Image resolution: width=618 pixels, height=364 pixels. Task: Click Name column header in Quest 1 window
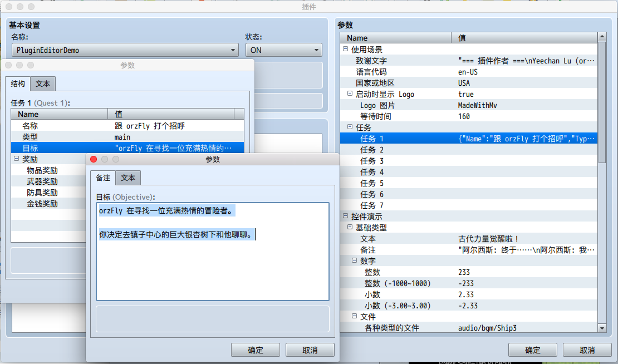pos(60,114)
